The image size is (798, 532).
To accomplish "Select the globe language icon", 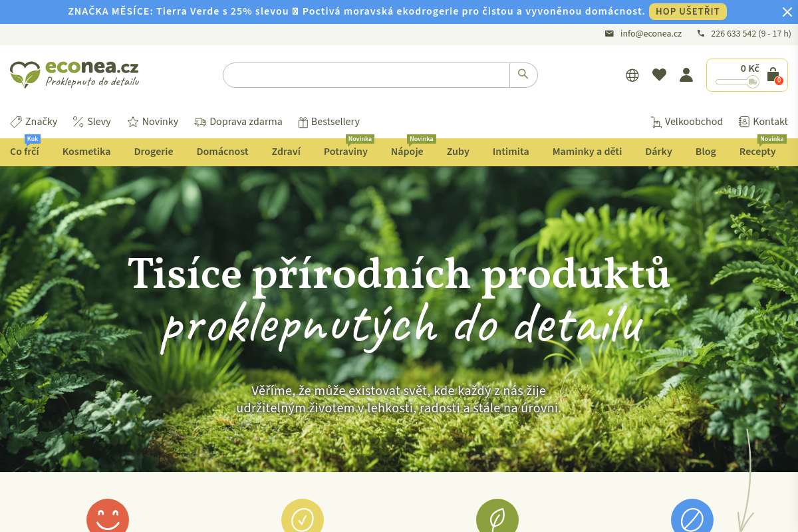I will (632, 75).
